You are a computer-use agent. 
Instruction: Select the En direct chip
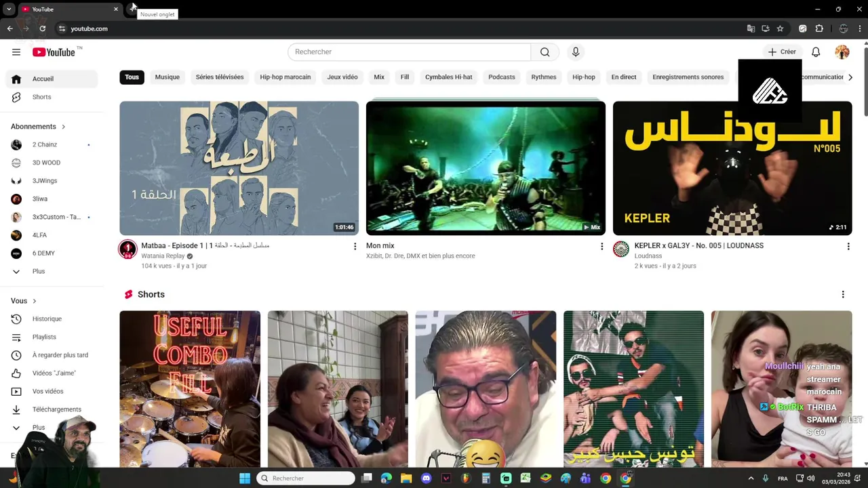[x=624, y=77]
